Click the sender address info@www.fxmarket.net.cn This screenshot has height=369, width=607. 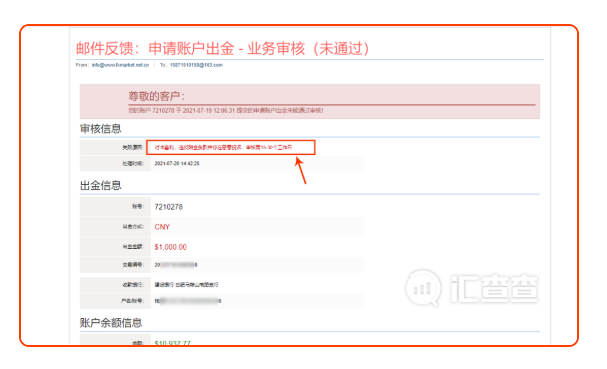point(120,65)
